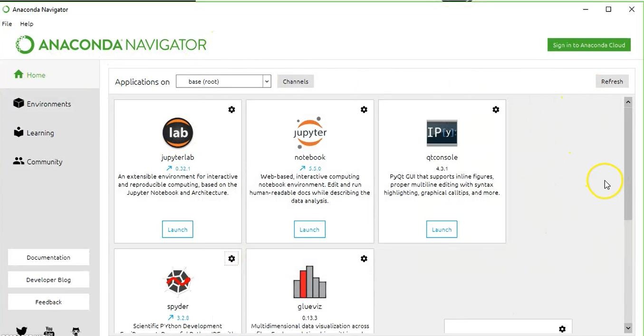
Task: Click the glueviz bar chart logo
Action: 310,282
